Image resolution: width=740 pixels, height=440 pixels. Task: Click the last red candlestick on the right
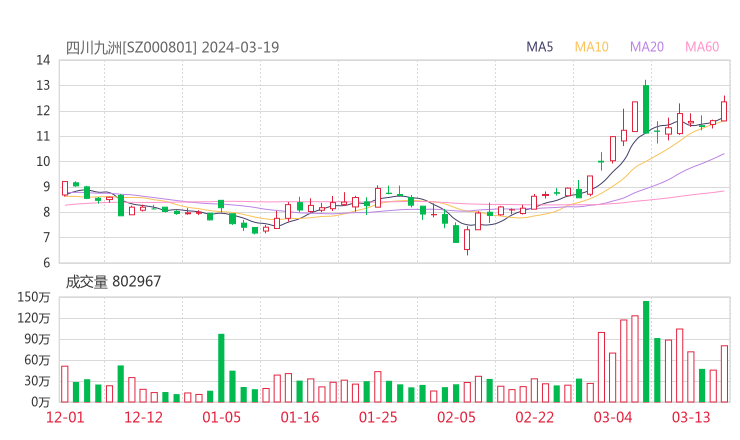(x=724, y=111)
